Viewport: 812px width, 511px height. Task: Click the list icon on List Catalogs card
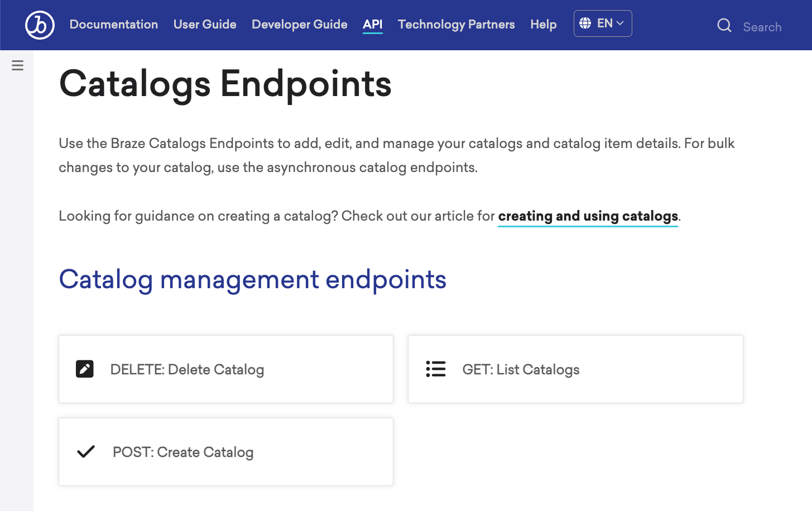coord(435,369)
